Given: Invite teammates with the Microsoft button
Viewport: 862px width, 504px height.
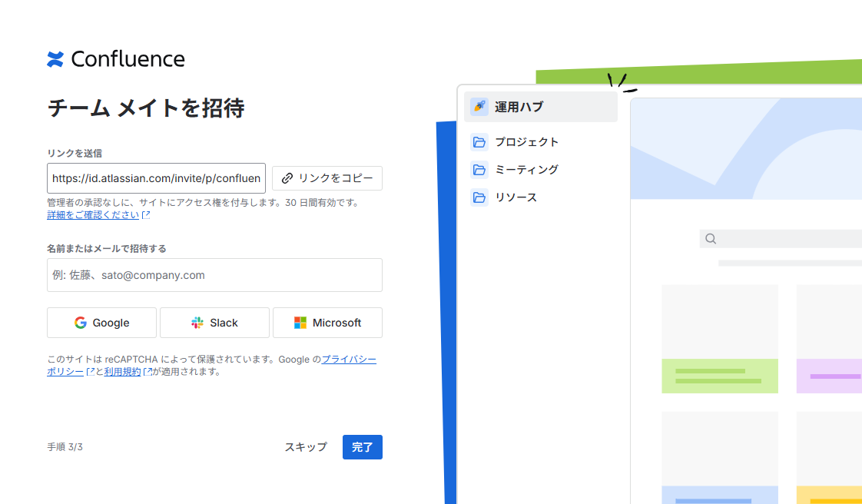Looking at the screenshot, I should [327, 323].
